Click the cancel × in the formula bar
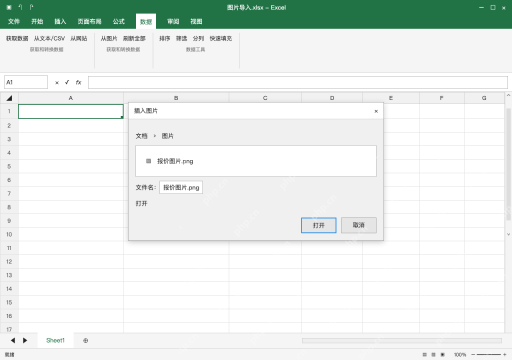The height and width of the screenshot is (360, 512). 57,83
